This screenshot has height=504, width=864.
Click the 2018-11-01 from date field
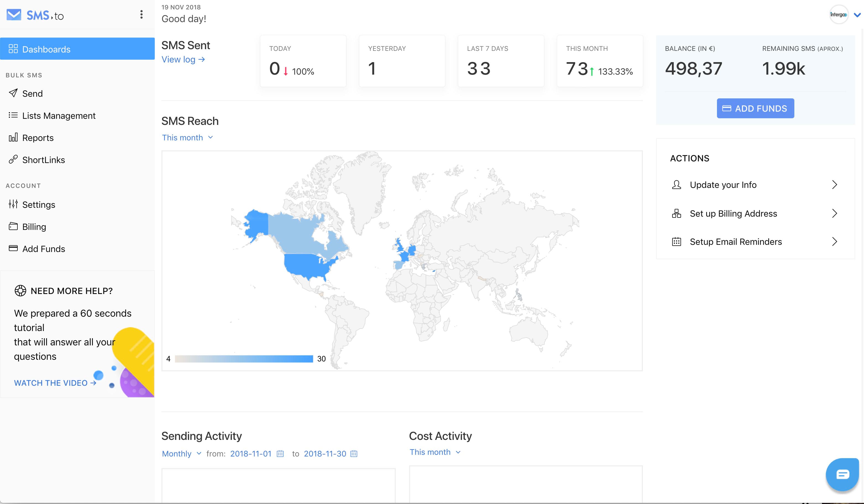pos(251,454)
